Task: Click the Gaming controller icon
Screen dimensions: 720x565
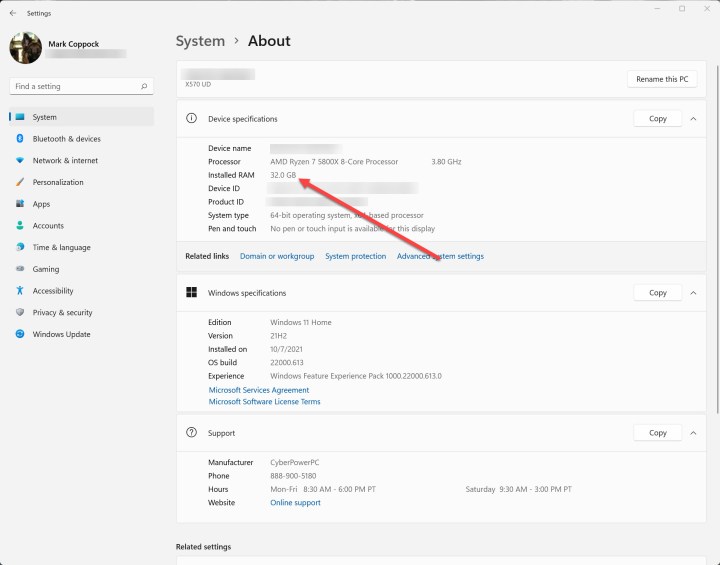Action: [20, 269]
